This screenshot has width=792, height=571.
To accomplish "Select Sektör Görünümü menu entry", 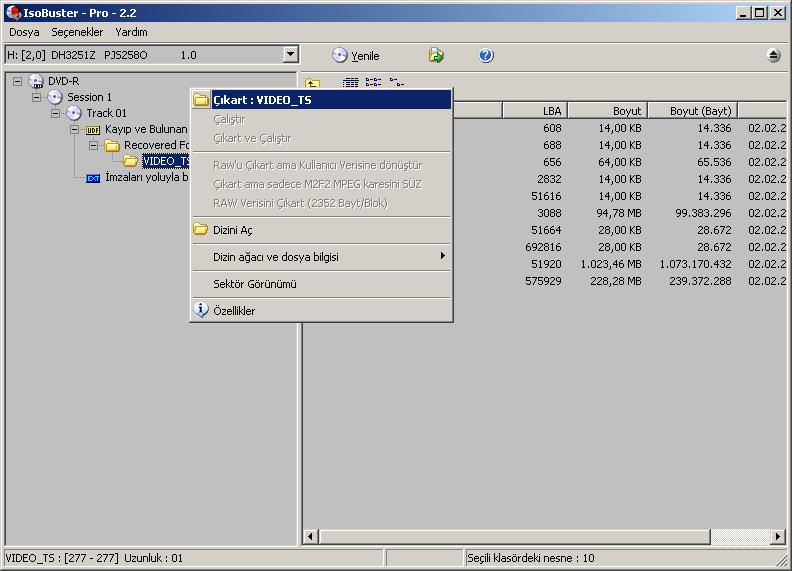I will tap(255, 284).
